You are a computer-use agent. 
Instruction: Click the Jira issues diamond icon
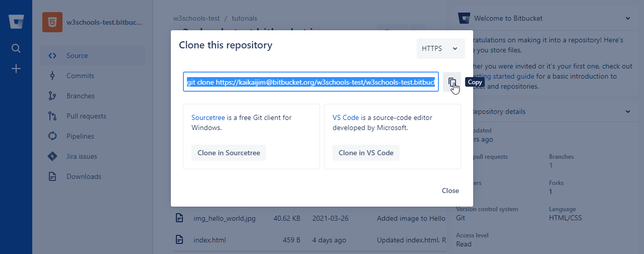52,156
